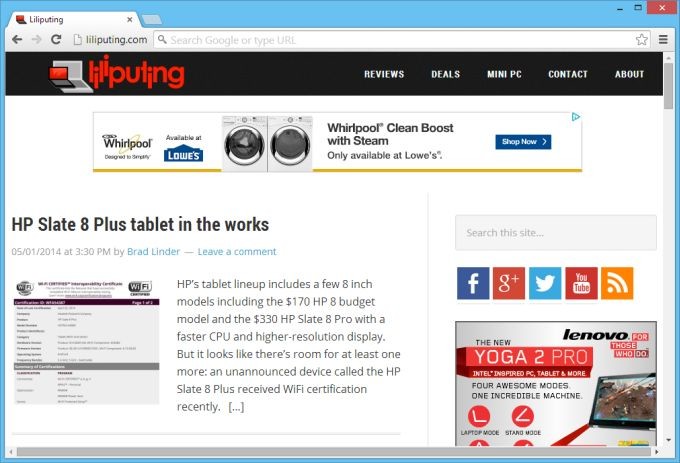Viewport: 680px width, 463px height.
Task: Click the Brad Linder author link
Action: coord(152,251)
